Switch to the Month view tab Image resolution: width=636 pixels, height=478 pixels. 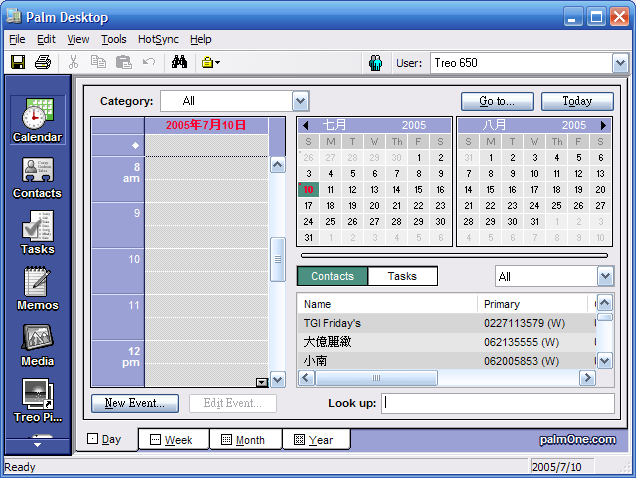pyautogui.click(x=245, y=439)
